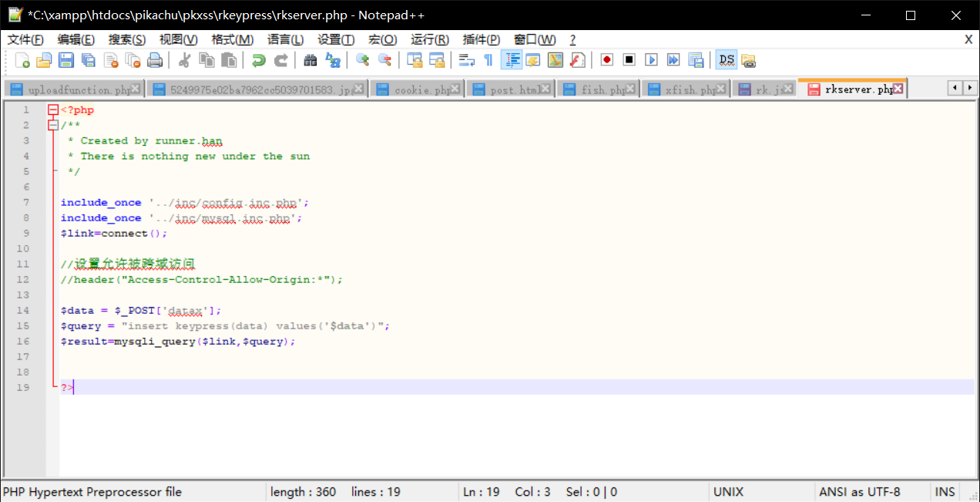Toggle word wrap in the toolbar
The height and width of the screenshot is (502, 980).
pyautogui.click(x=466, y=60)
